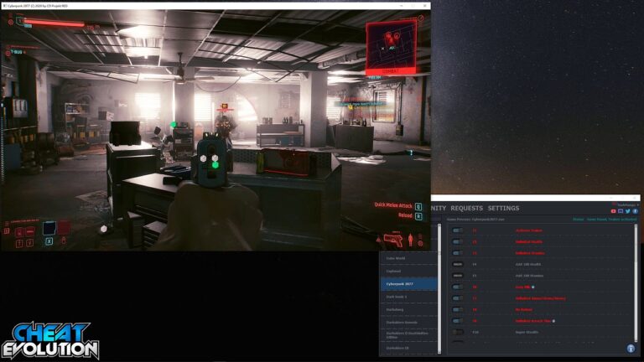Open the YouTube link icon in trainer
This screenshot has width=644, height=362.
tap(613, 211)
